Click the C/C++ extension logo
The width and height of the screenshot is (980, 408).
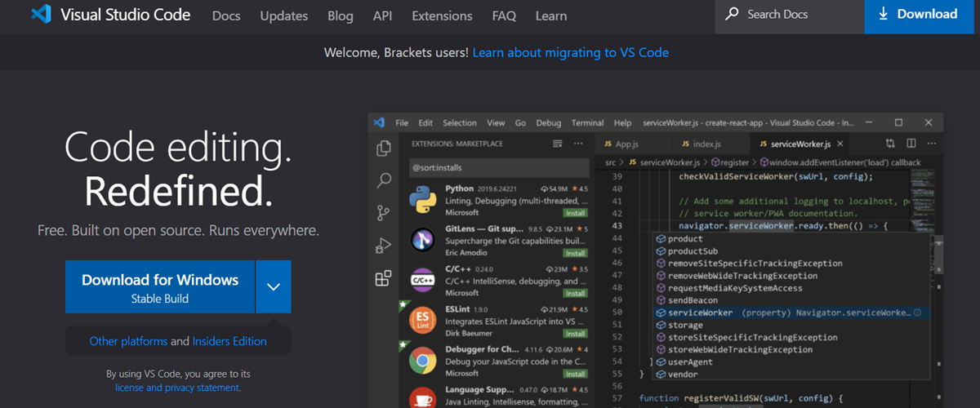coord(422,281)
